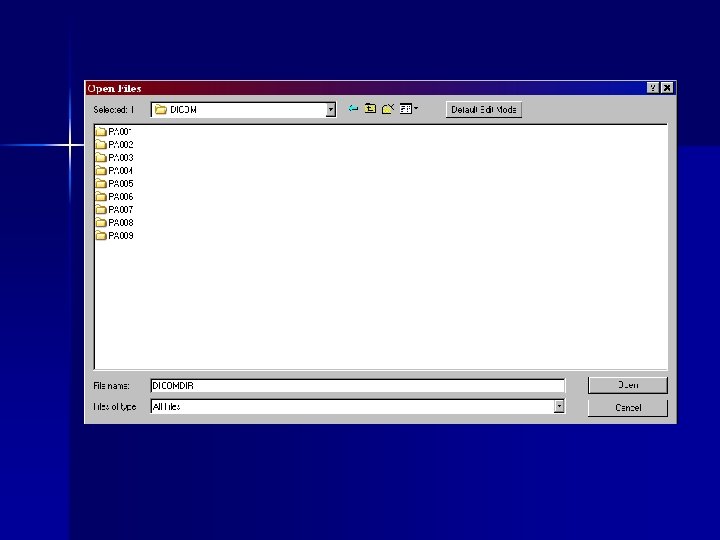Click the Cancel button
This screenshot has height=540, width=720.
point(628,408)
